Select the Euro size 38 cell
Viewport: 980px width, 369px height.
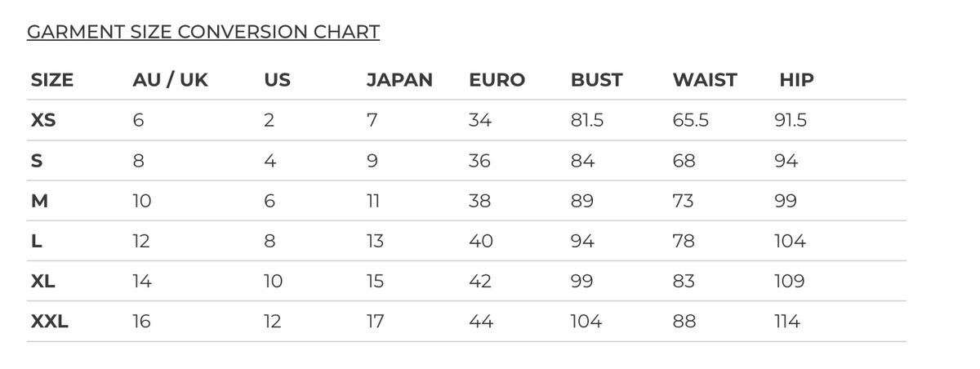pyautogui.click(x=479, y=201)
